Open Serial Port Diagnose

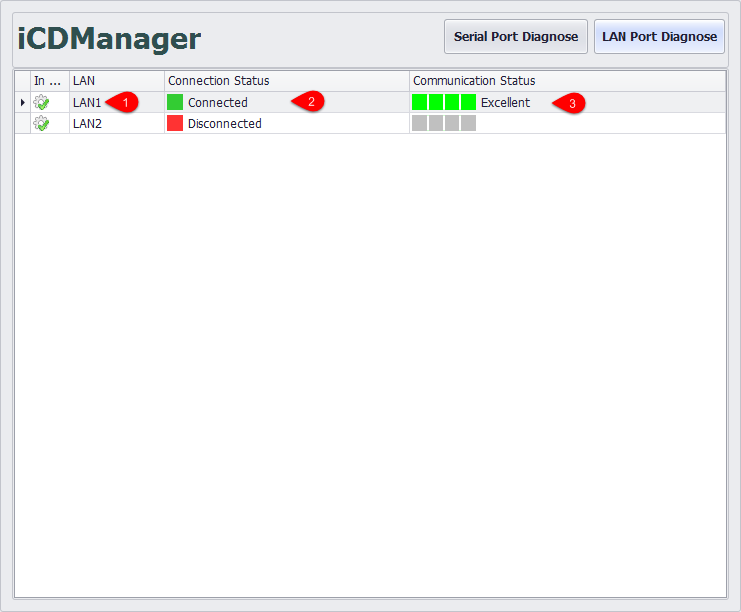(515, 37)
